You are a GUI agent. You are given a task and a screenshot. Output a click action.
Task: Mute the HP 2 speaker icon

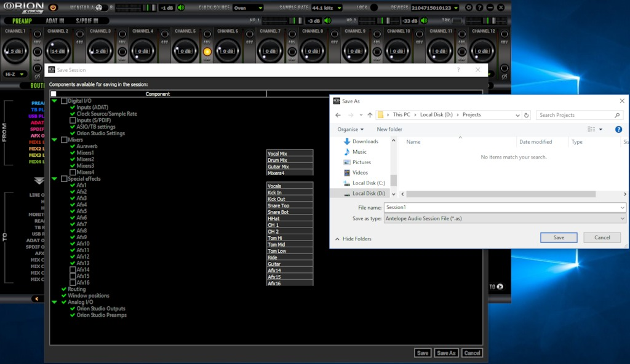click(424, 20)
